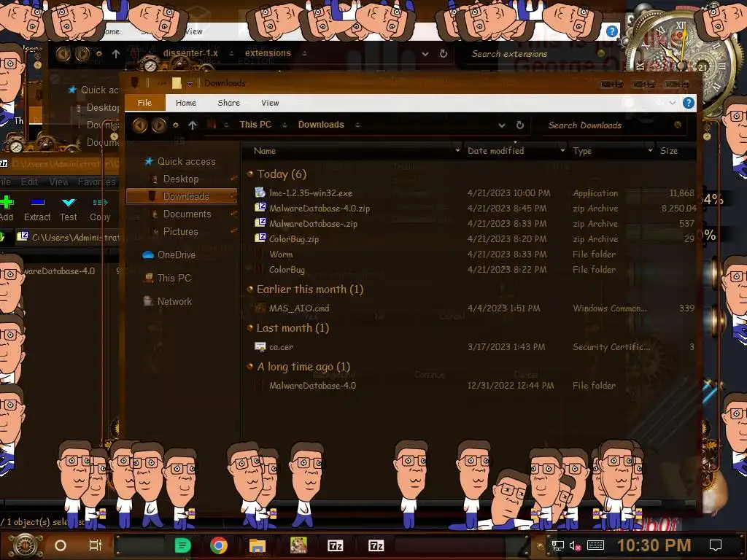747x560 pixels.
Task: Open the notification center icon
Action: pos(716,545)
